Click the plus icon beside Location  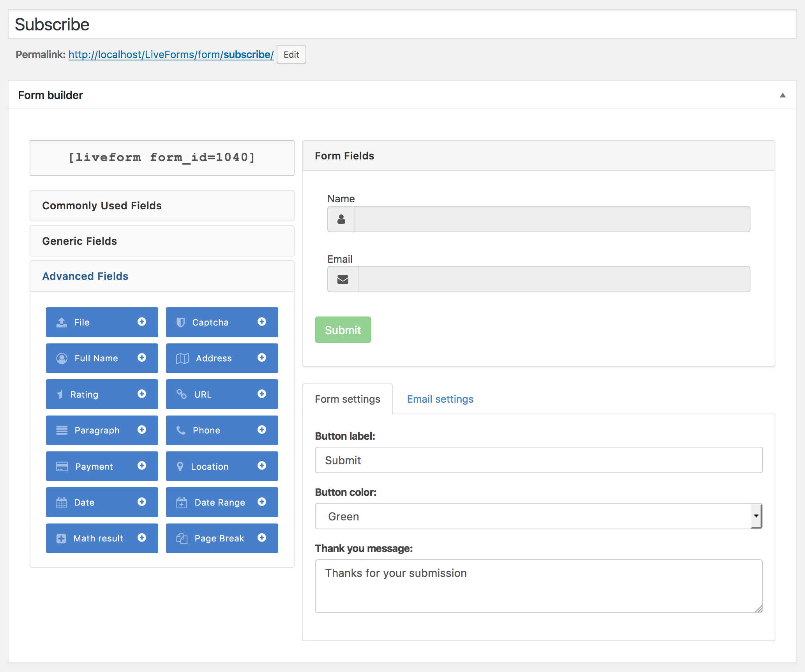(262, 466)
